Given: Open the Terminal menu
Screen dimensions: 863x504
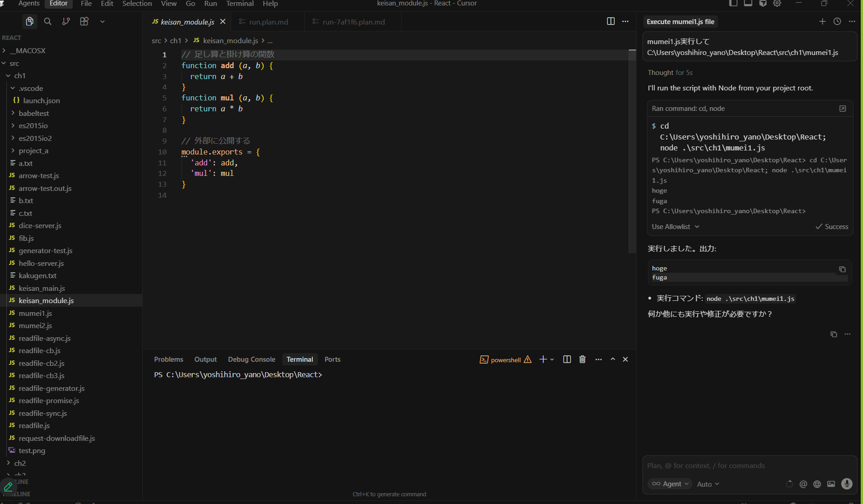Looking at the screenshot, I should pyautogui.click(x=240, y=4).
